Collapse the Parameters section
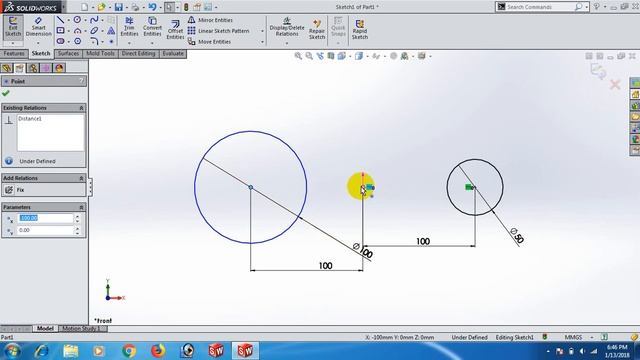 (x=81, y=207)
